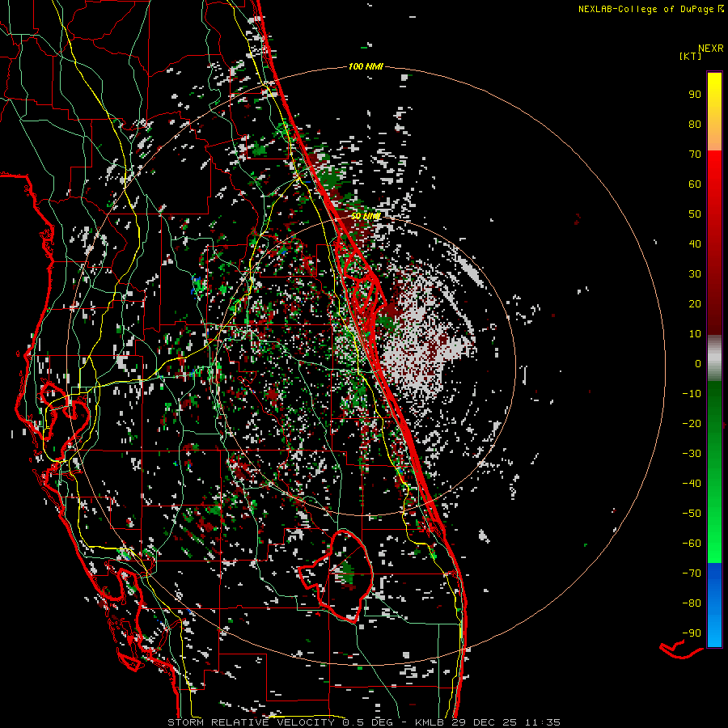Click the 70 value on the velocity scale
Image resolution: width=728 pixels, height=728 pixels.
coord(695,154)
